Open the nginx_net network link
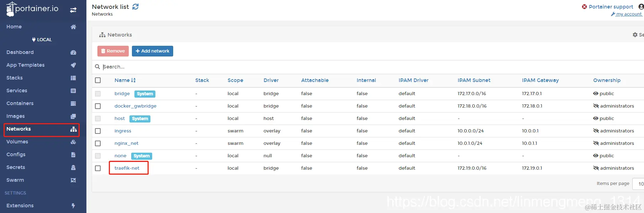The height and width of the screenshot is (213, 644). pos(126,143)
